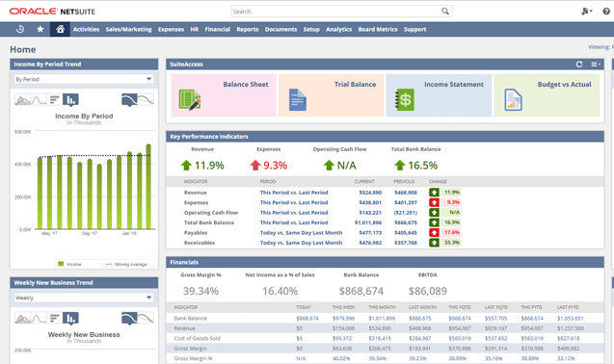This screenshot has height=364, width=614.
Task: Select bar chart type in Income By Period
Action: [54, 99]
